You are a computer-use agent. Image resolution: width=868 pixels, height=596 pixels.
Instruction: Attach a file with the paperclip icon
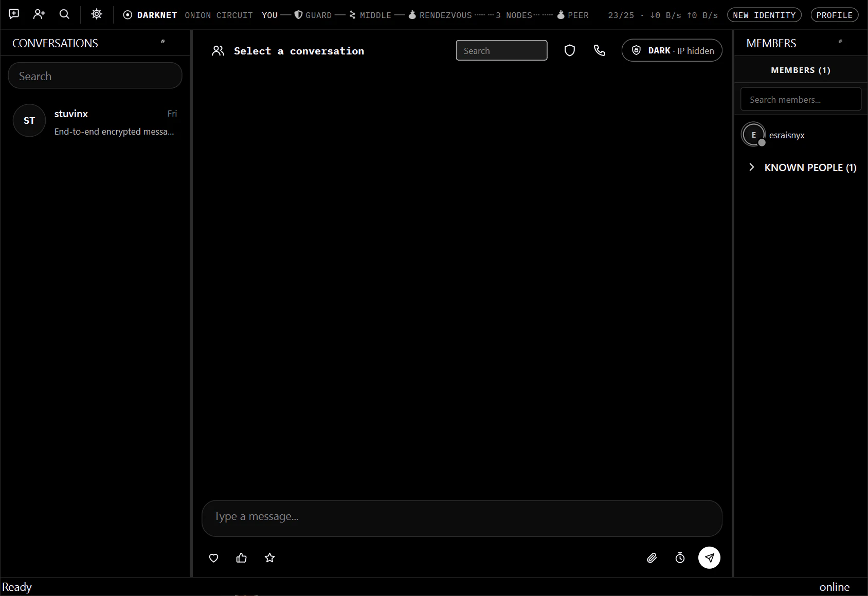(652, 558)
